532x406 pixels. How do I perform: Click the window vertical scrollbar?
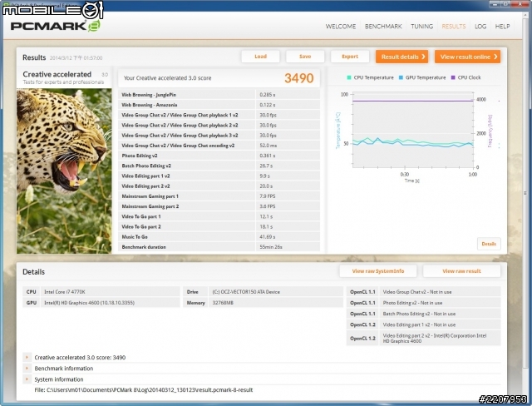point(526,193)
